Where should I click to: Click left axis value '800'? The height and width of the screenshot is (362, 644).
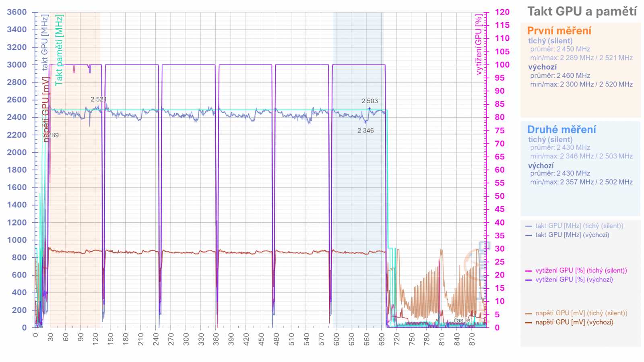tap(19, 257)
